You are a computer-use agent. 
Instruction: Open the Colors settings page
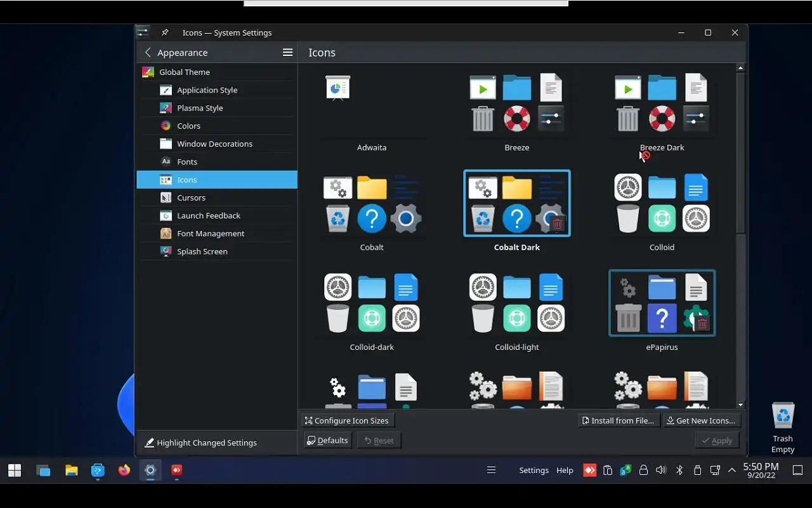click(x=217, y=126)
